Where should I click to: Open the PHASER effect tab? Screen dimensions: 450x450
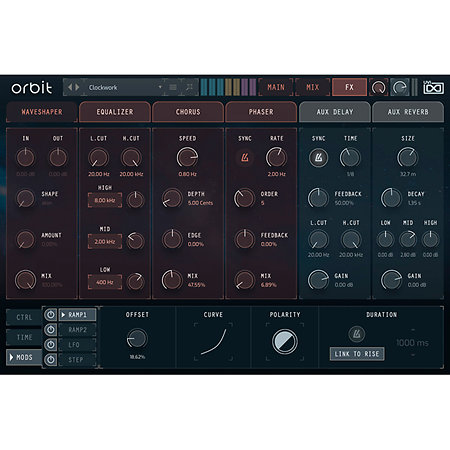pos(261,112)
